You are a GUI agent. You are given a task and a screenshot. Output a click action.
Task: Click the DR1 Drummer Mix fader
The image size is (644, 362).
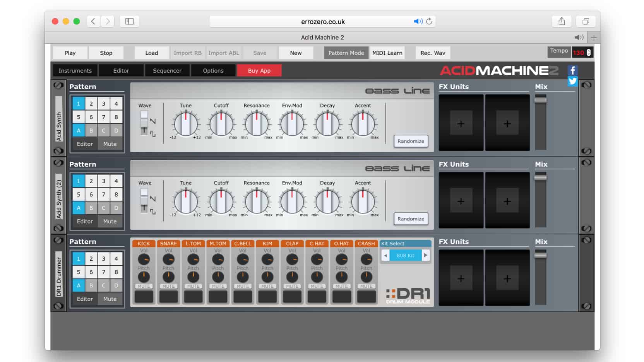[x=541, y=255]
